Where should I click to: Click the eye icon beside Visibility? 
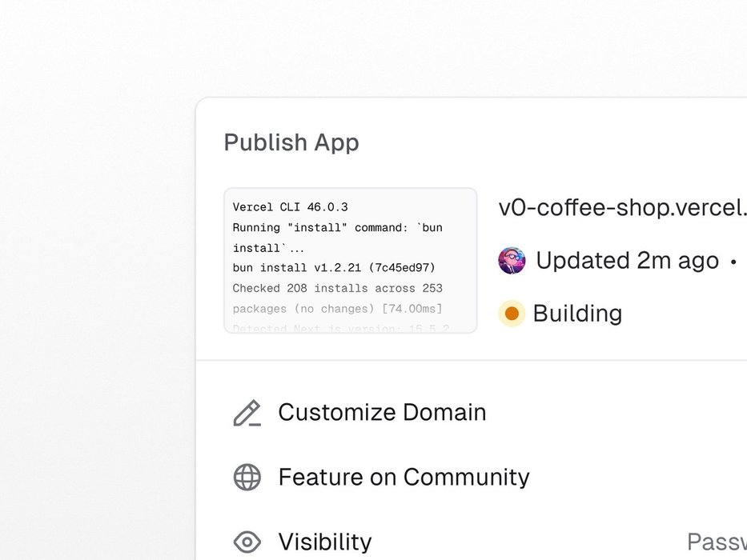pyautogui.click(x=247, y=542)
